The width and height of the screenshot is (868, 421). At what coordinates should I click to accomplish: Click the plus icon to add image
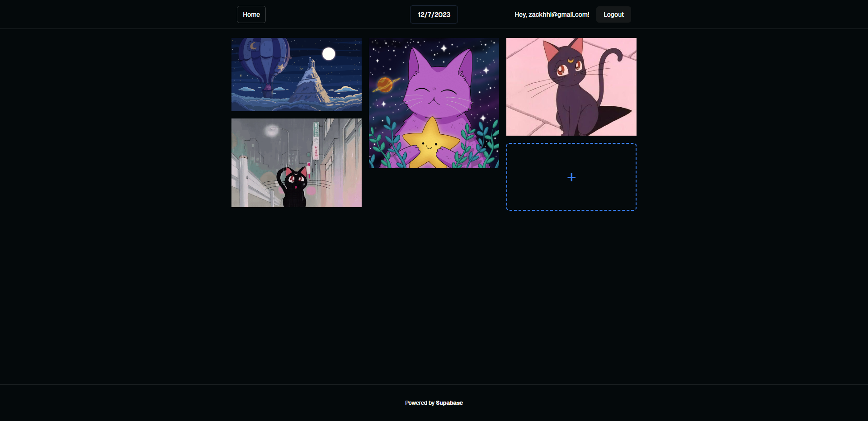point(571,177)
